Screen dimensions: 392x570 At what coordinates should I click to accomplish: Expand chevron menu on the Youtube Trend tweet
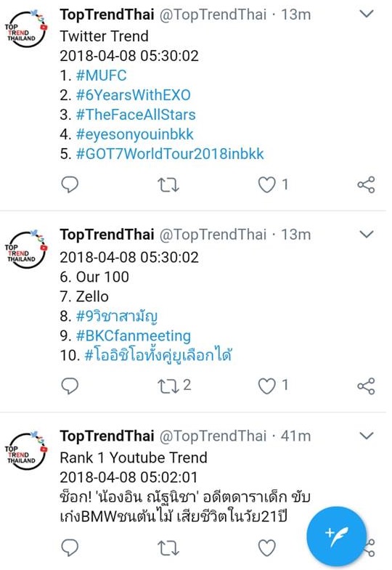tap(366, 436)
